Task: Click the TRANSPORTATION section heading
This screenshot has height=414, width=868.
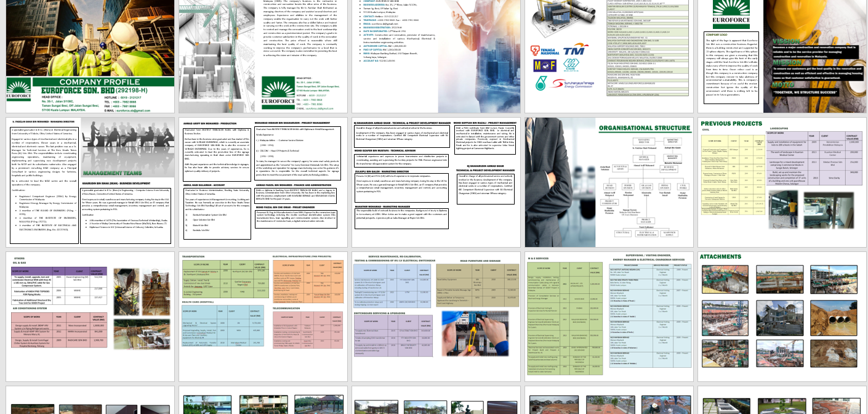Action: 193,255
